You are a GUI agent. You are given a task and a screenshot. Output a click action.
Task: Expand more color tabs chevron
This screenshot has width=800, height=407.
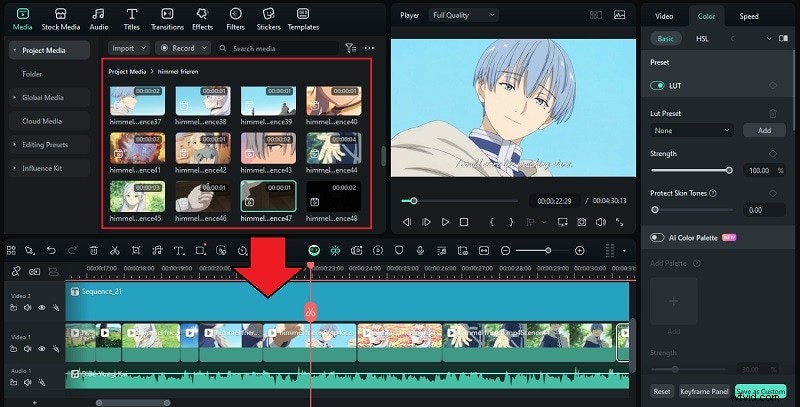(769, 39)
